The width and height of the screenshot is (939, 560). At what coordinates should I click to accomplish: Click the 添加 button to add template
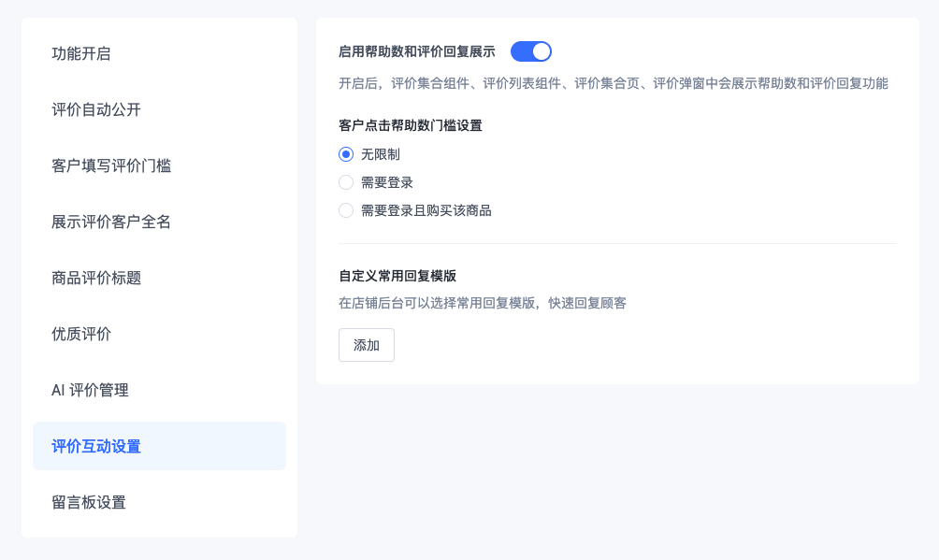[x=367, y=345]
